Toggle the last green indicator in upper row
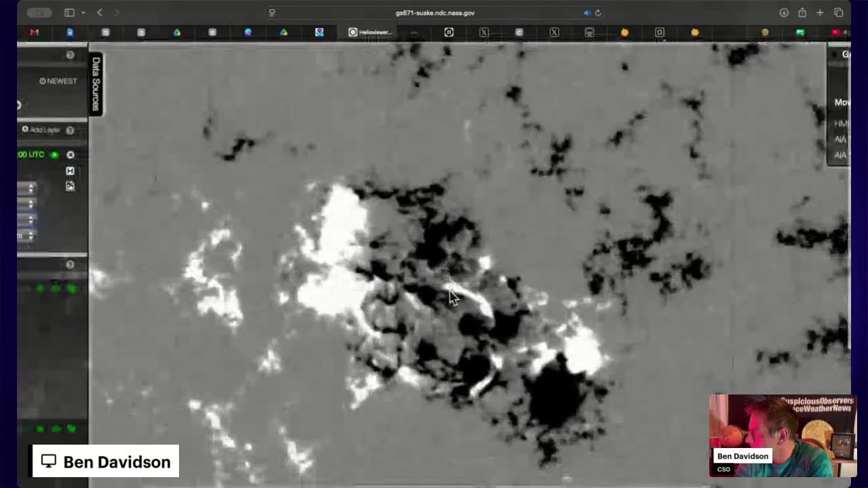The image size is (868, 488). point(72,289)
